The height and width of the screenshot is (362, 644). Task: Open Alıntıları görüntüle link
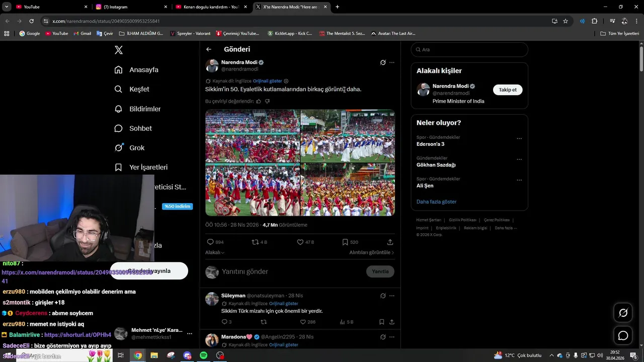tap(372, 252)
